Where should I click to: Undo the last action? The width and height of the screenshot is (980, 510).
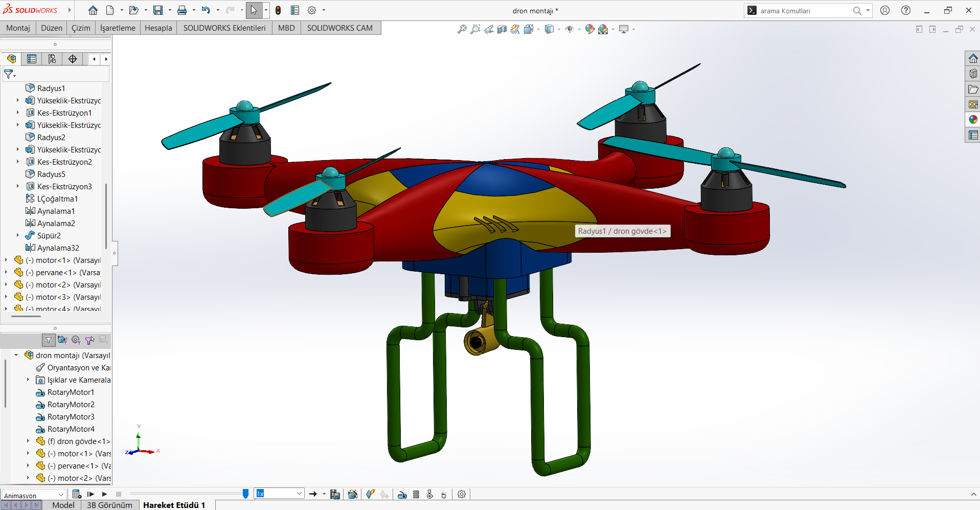206,10
